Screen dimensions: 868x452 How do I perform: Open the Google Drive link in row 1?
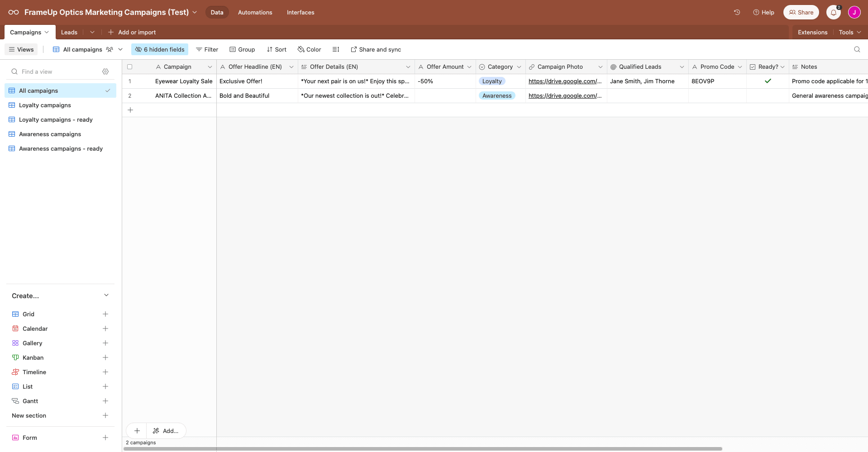[x=565, y=81]
